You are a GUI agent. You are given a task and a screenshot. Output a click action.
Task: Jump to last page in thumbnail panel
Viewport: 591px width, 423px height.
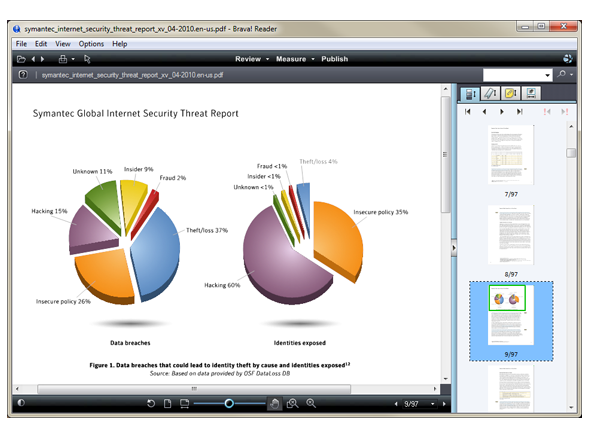point(520,112)
